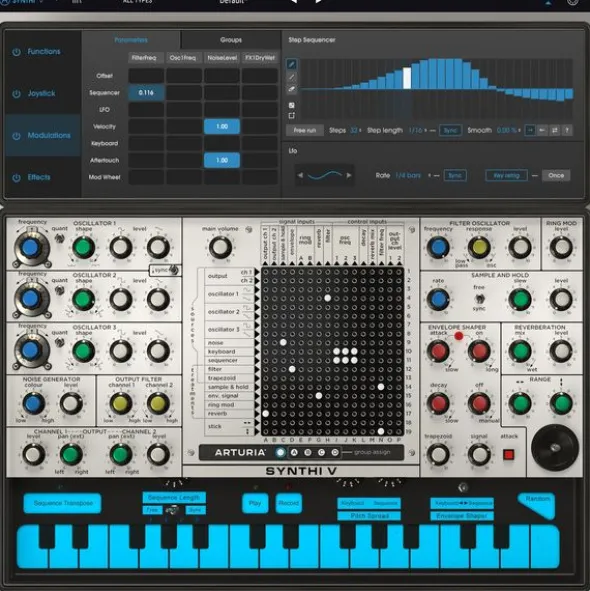This screenshot has height=591, width=590.
Task: Toggle the LFO Sync button
Action: tap(455, 175)
